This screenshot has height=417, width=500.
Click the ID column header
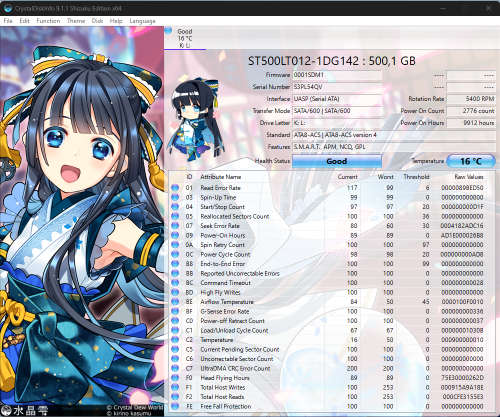pos(189,177)
